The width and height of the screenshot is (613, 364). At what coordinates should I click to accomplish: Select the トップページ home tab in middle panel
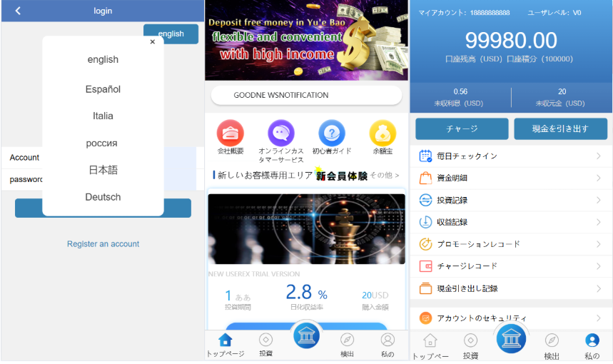click(226, 345)
